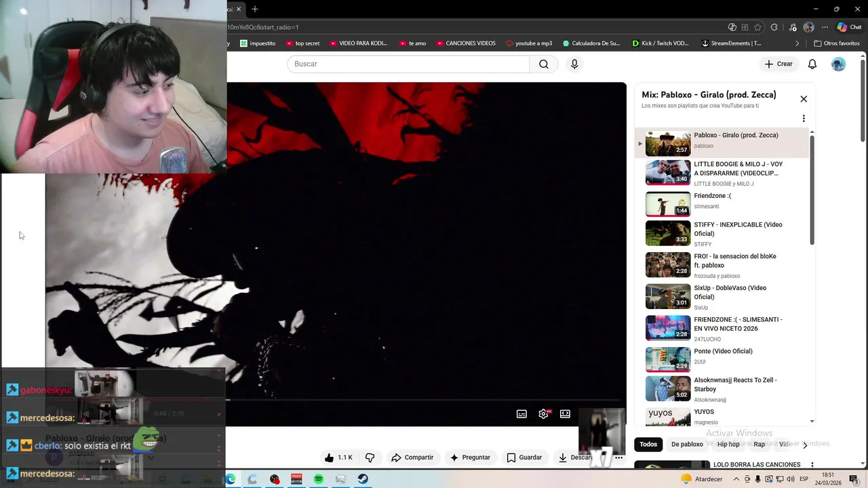The width and height of the screenshot is (868, 488).
Task: Play Friendzone :( by slimesanti
Action: tap(722, 204)
